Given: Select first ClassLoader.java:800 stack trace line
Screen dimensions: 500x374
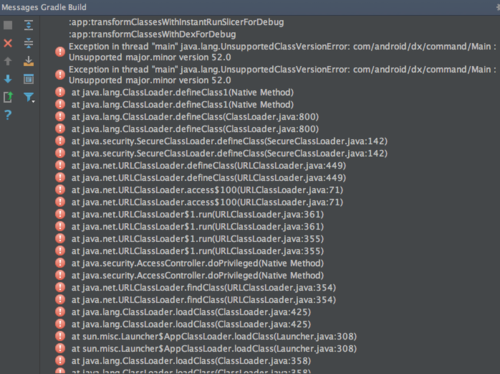Looking at the screenshot, I should coord(195,117).
